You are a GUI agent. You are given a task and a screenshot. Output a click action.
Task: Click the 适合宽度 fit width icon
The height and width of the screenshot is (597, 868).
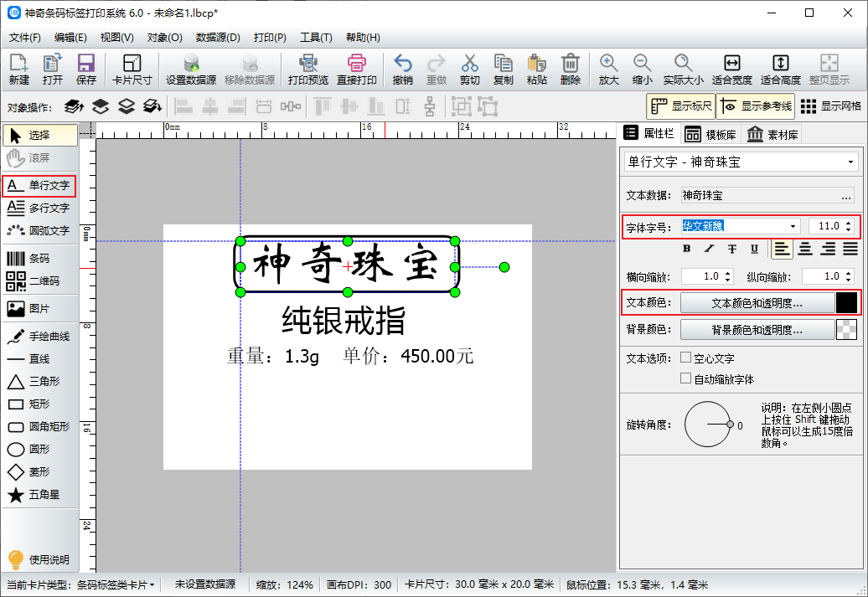(731, 69)
